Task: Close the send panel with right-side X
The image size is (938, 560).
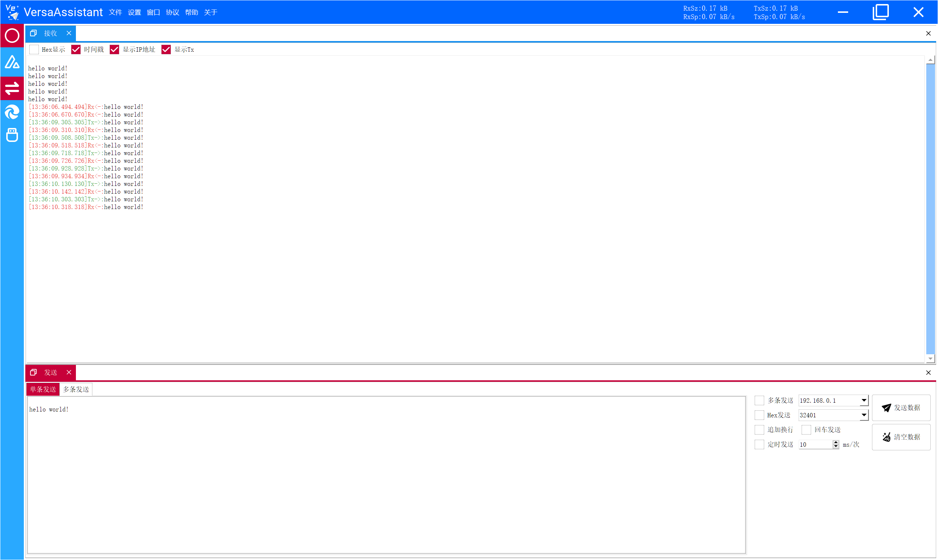Action: 928,373
